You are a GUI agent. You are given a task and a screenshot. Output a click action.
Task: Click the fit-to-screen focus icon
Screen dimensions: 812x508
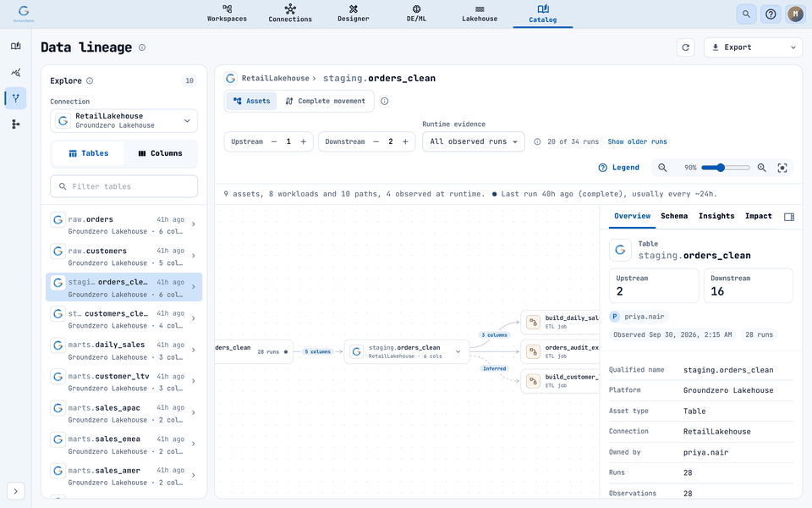(x=782, y=168)
